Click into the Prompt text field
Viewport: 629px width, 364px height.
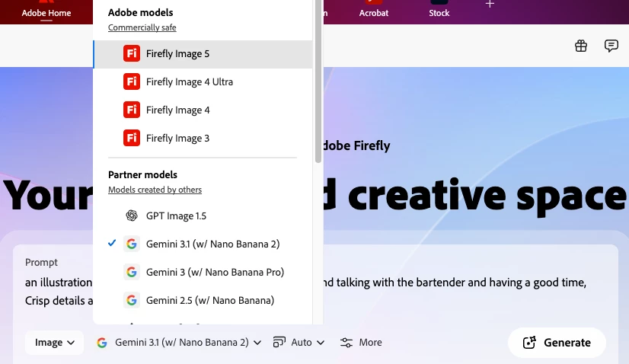(x=315, y=292)
